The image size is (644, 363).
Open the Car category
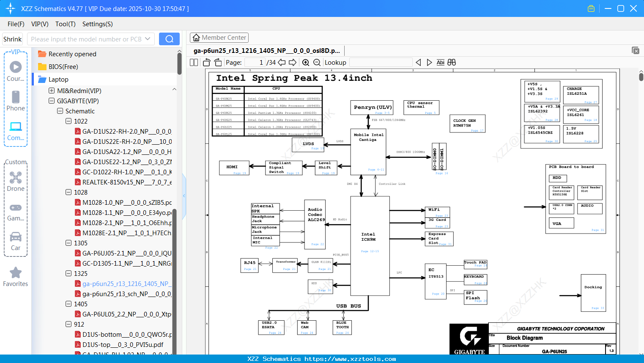16,241
